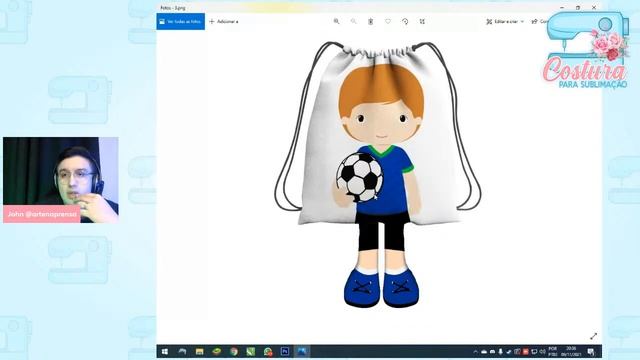Zoom in with the magnifier plus icon
Viewport: 640px width, 360px height.
(x=336, y=21)
